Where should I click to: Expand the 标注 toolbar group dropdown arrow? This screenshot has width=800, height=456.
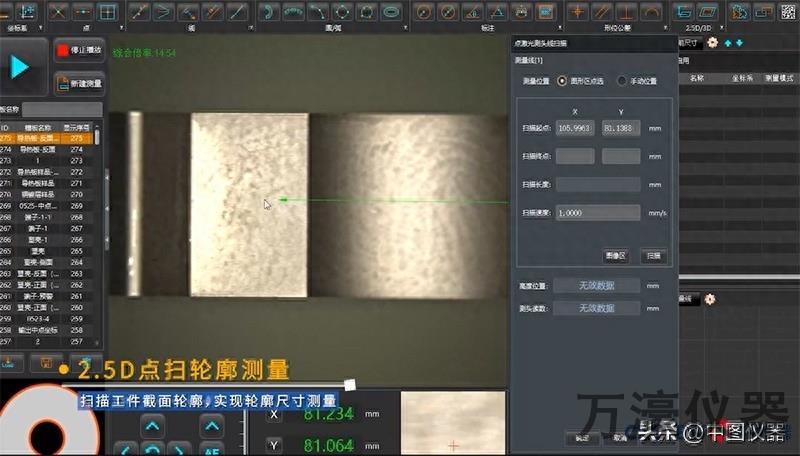point(560,28)
